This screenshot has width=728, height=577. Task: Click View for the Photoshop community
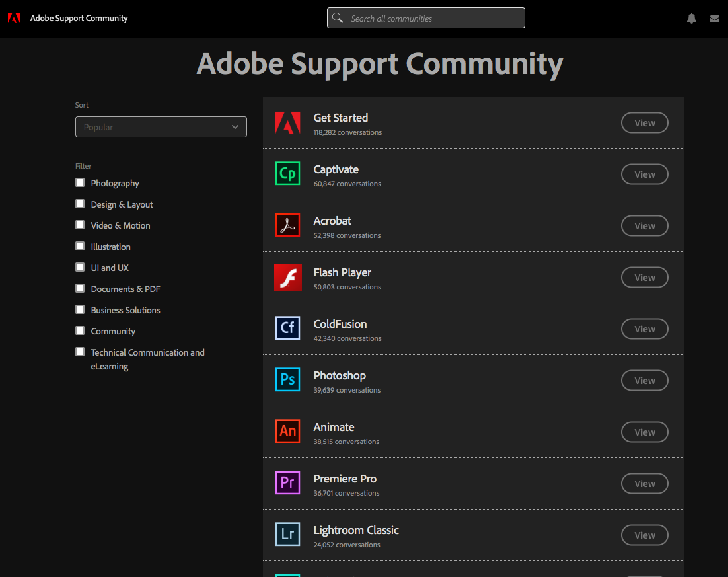(x=644, y=380)
